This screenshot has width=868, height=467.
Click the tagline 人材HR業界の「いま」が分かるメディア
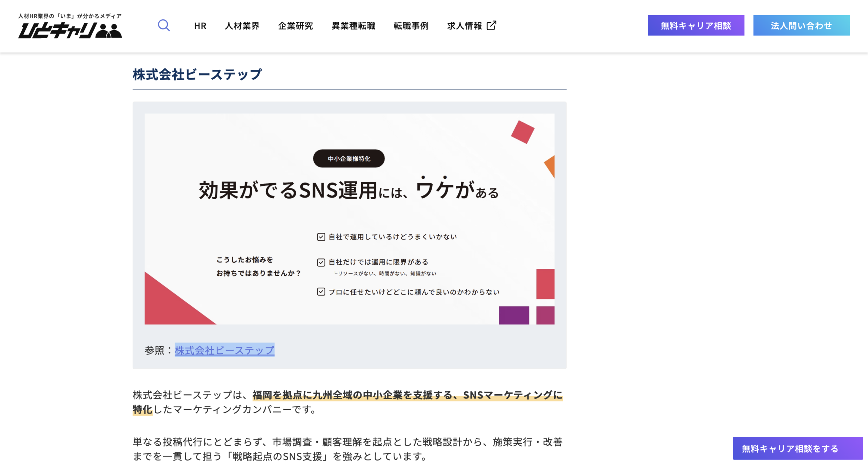click(x=70, y=16)
